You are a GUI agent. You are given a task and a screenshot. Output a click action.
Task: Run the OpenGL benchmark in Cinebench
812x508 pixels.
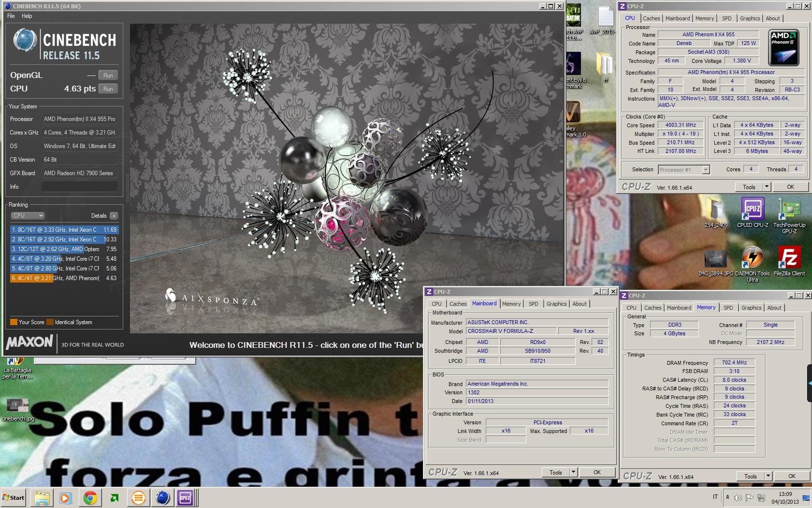tap(108, 75)
